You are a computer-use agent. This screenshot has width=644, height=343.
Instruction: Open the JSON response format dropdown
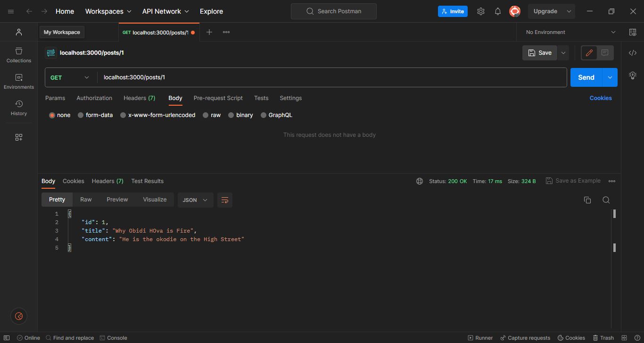(195, 200)
